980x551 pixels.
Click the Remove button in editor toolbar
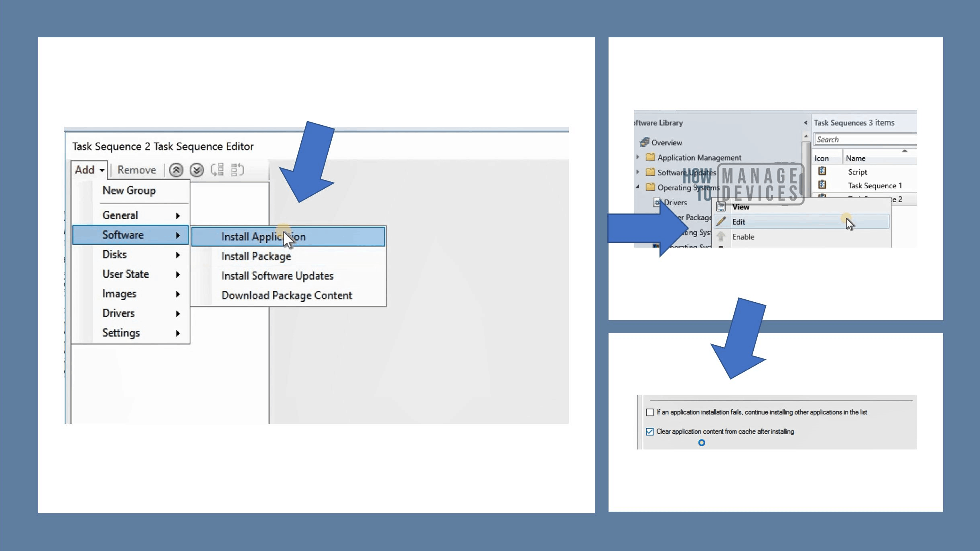click(136, 170)
